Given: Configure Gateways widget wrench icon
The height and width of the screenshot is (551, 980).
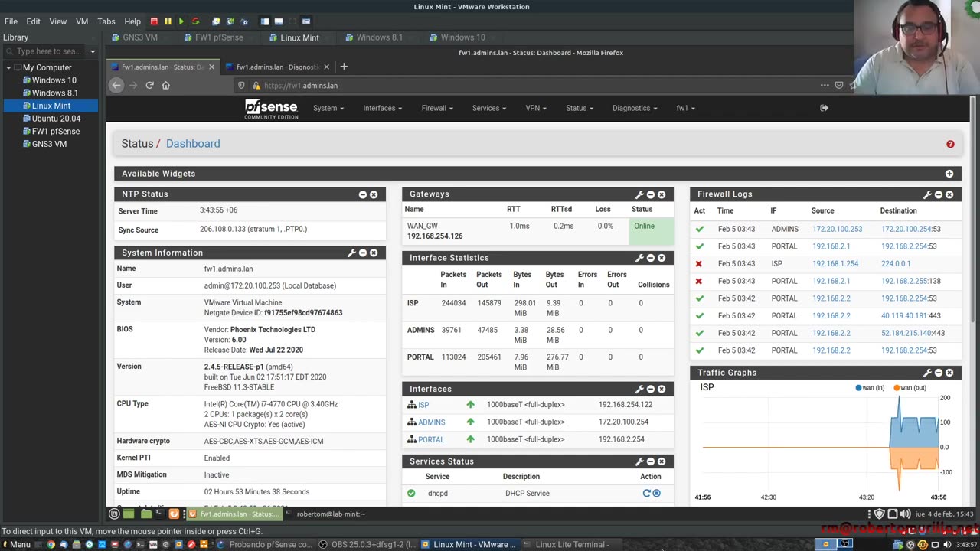Looking at the screenshot, I should pyautogui.click(x=639, y=194).
